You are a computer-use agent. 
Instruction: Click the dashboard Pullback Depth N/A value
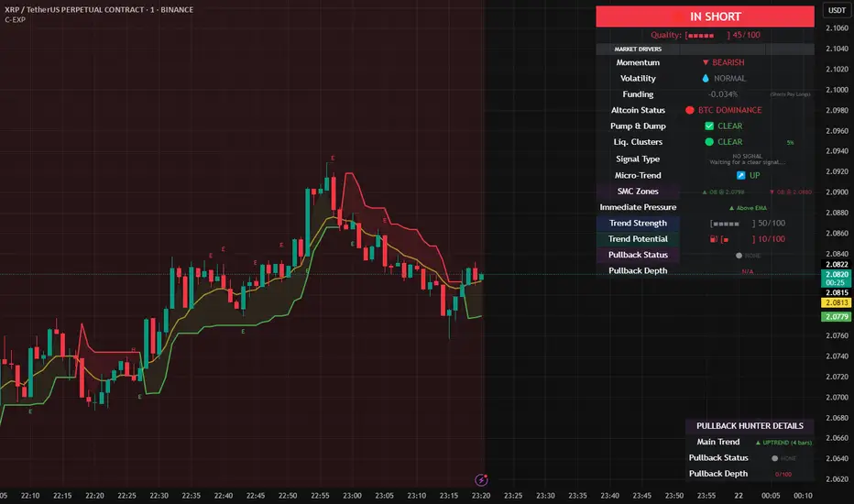click(748, 271)
